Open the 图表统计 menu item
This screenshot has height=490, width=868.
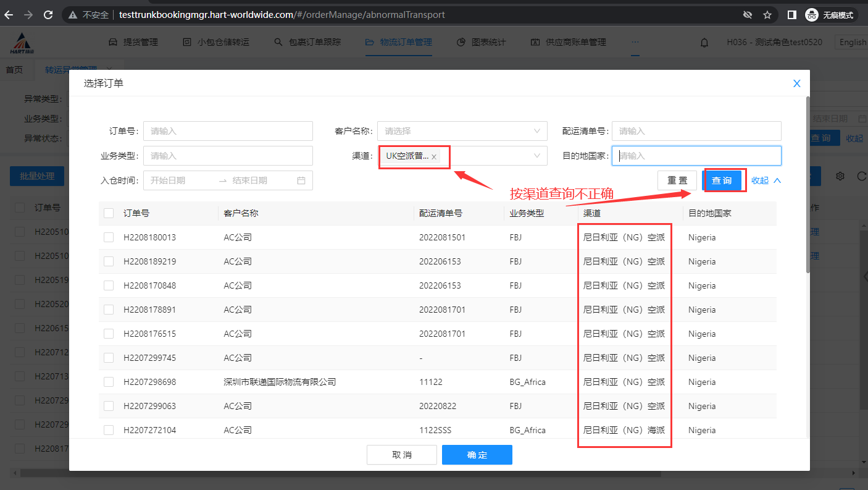(482, 43)
